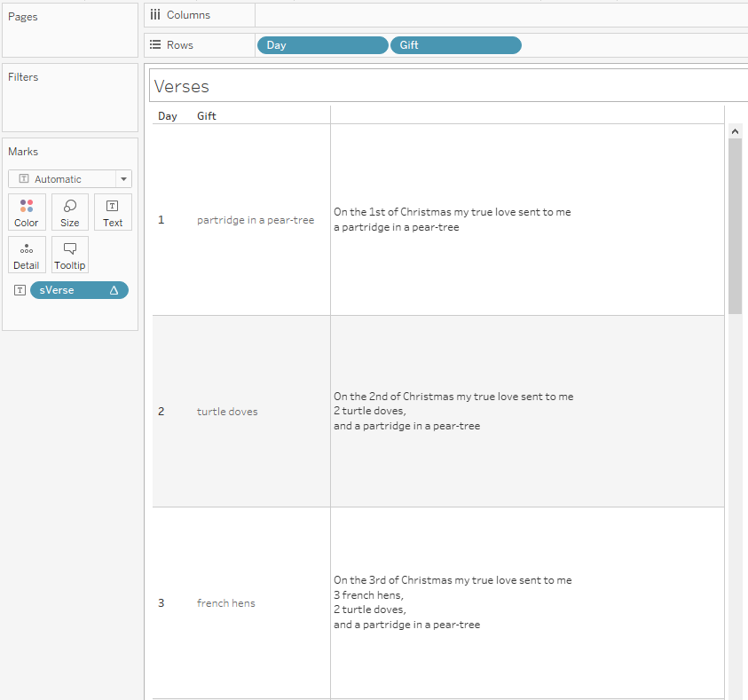Viewport: 748px width, 700px height.
Task: Click the scrollbar up arrow
Action: click(735, 131)
